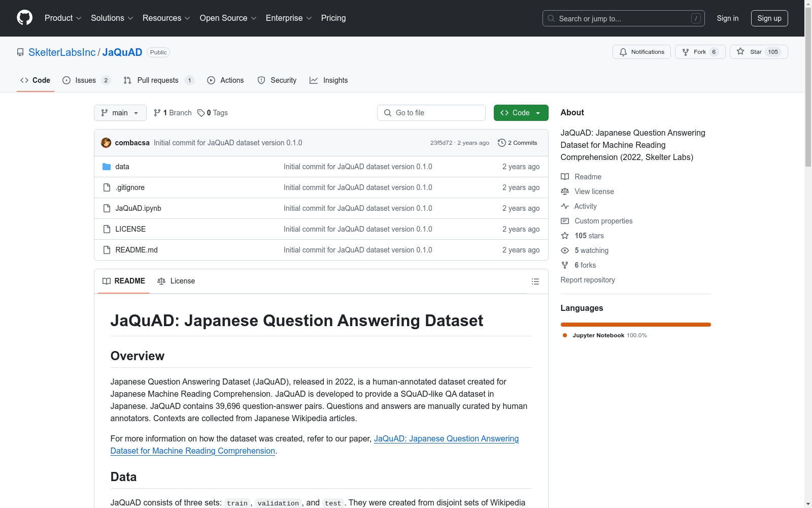812x508 pixels.
Task: Select the Code repository tab
Action: (x=35, y=80)
